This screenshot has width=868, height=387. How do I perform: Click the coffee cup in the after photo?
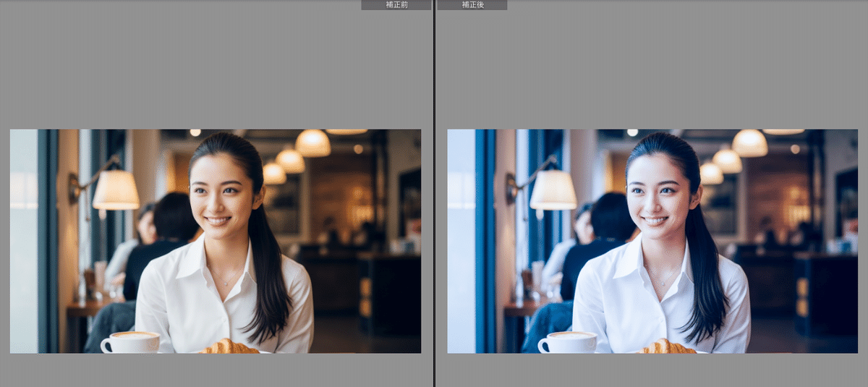568,342
